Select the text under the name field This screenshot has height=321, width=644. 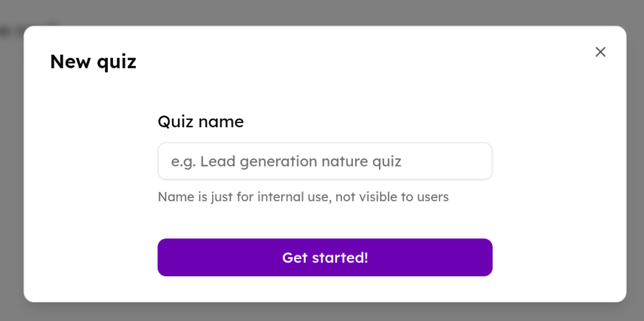tap(303, 197)
